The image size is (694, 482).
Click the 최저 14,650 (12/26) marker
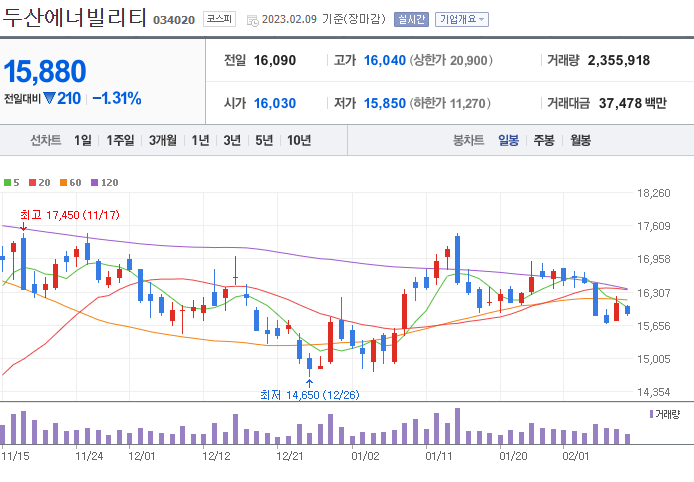310,395
